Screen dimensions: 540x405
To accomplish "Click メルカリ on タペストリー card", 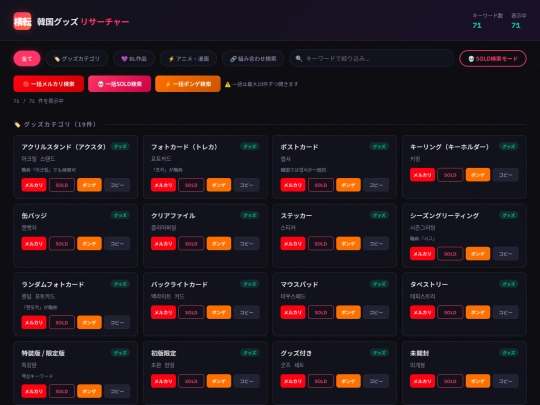I will (422, 312).
